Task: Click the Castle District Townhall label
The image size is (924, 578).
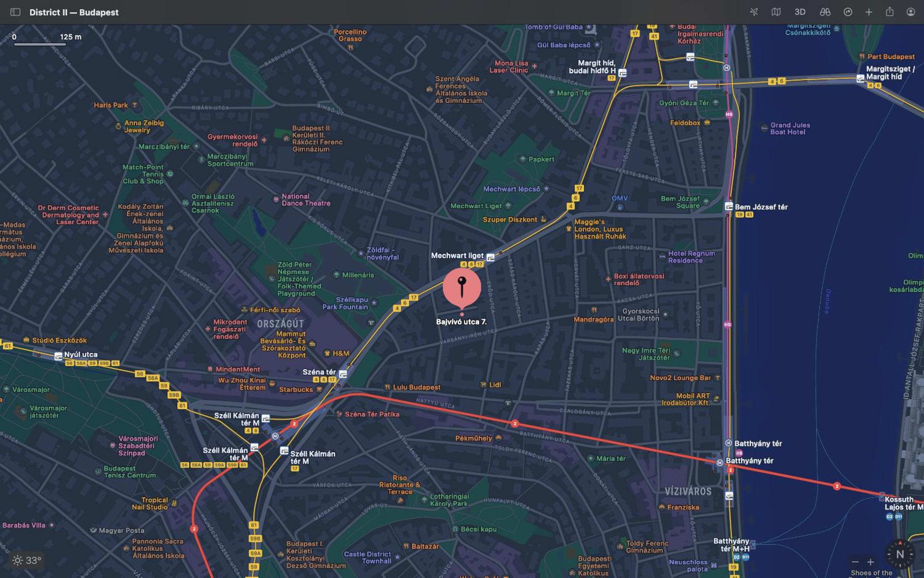Action: [368, 557]
